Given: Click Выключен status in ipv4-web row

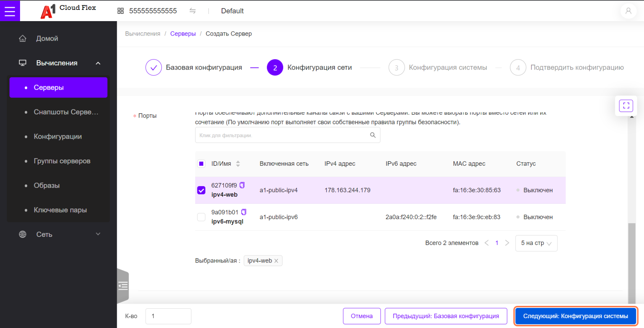Looking at the screenshot, I should (x=538, y=190).
